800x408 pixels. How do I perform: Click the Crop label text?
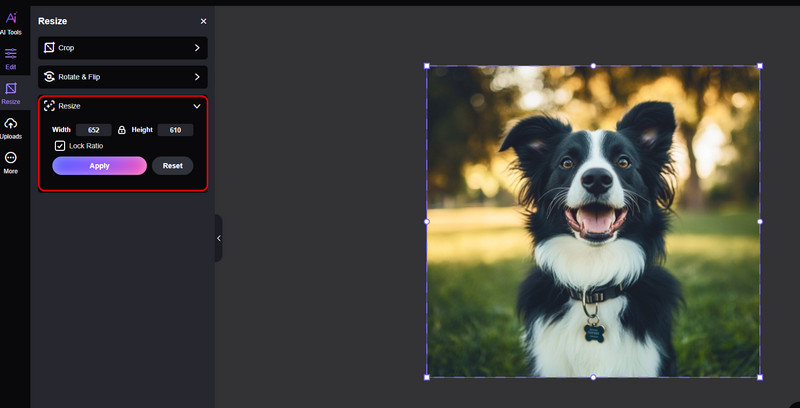point(66,48)
